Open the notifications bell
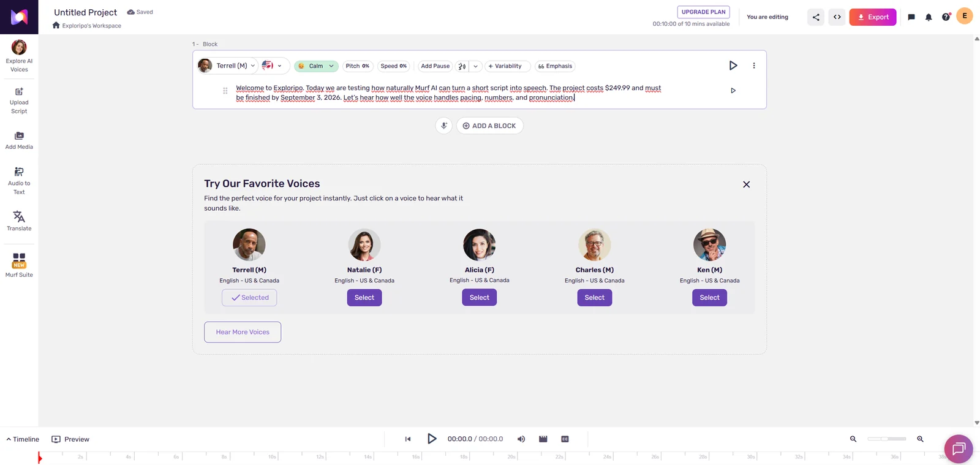 coord(929,17)
